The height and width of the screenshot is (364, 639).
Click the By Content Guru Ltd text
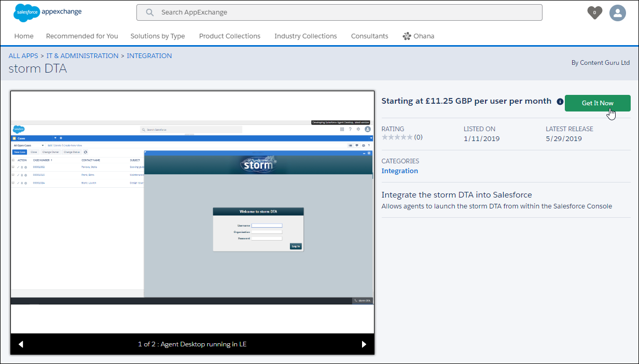point(601,63)
